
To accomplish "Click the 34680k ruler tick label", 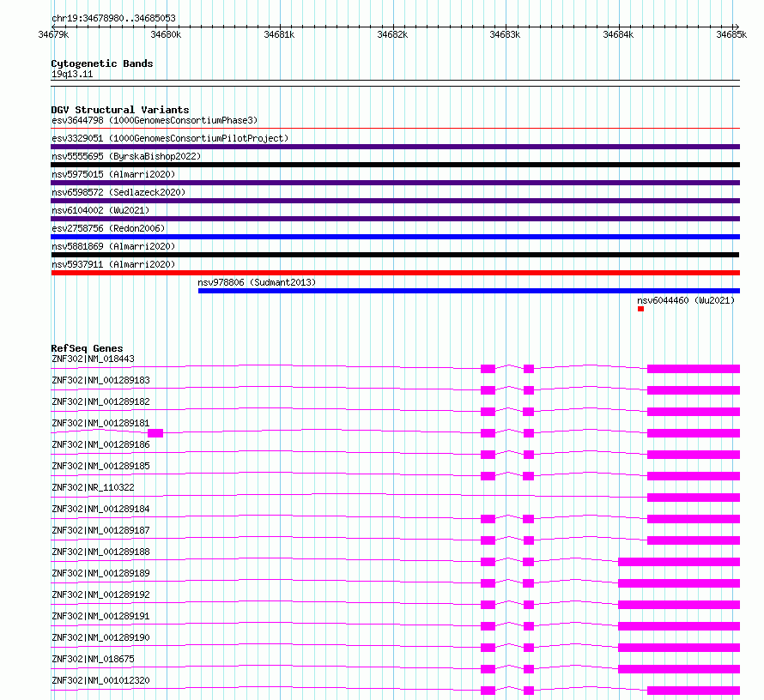I will click(x=166, y=34).
